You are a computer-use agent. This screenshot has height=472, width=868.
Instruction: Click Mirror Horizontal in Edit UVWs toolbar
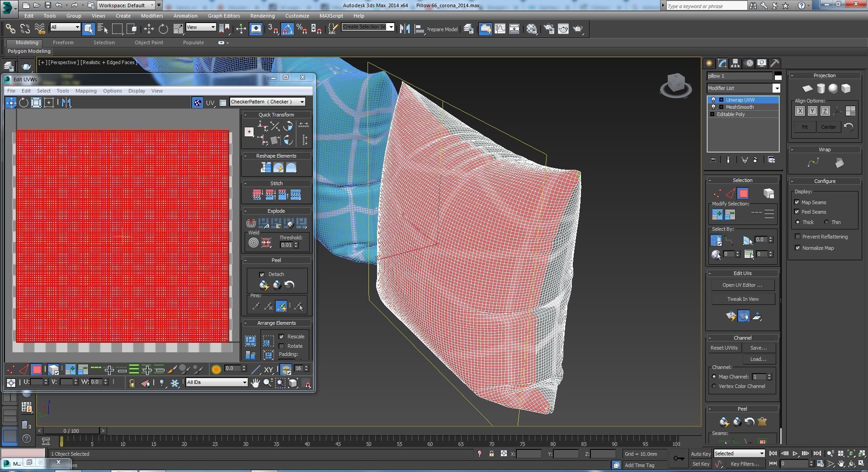[66, 103]
